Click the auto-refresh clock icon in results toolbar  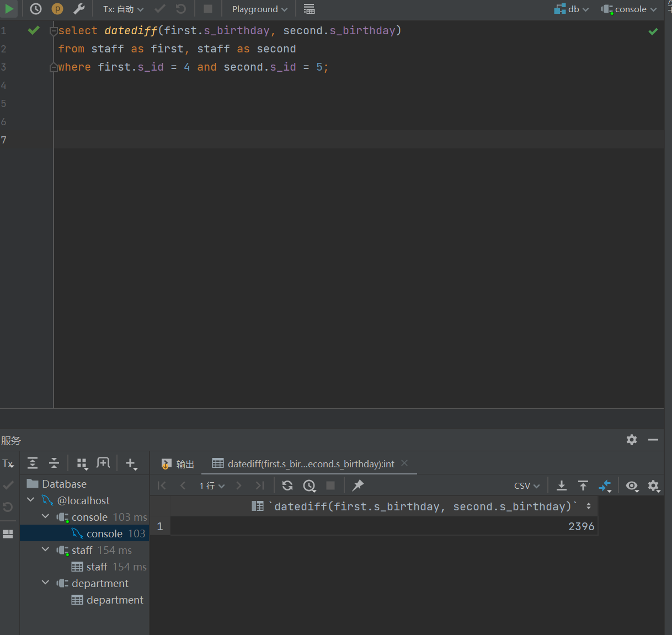tap(310, 485)
